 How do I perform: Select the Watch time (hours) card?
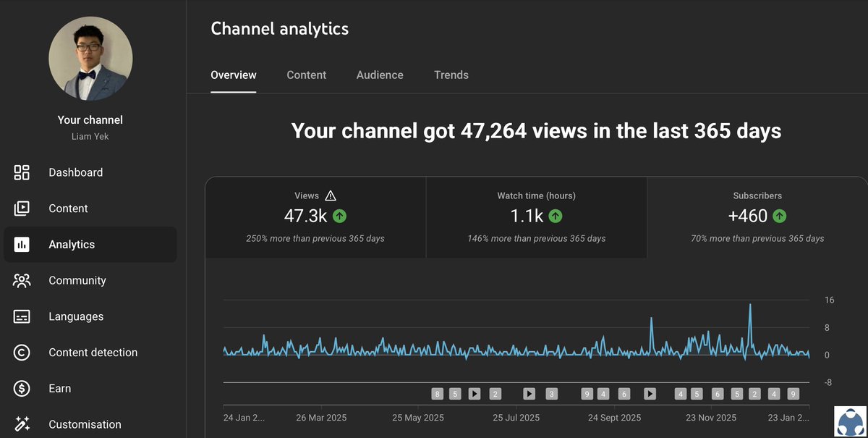point(536,217)
